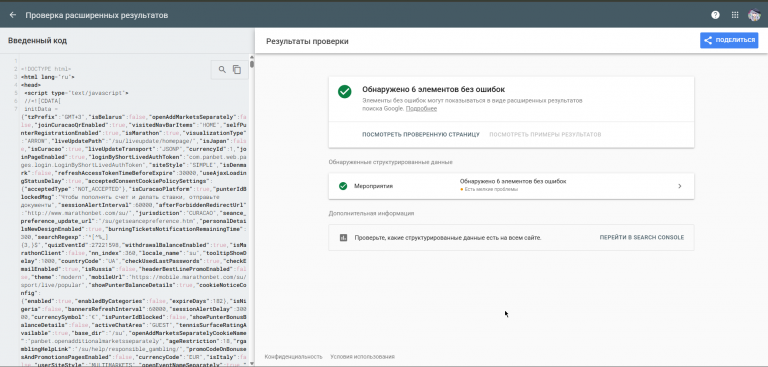Click the html lang="ru" code line
The width and height of the screenshot is (768, 367).
[x=48, y=77]
